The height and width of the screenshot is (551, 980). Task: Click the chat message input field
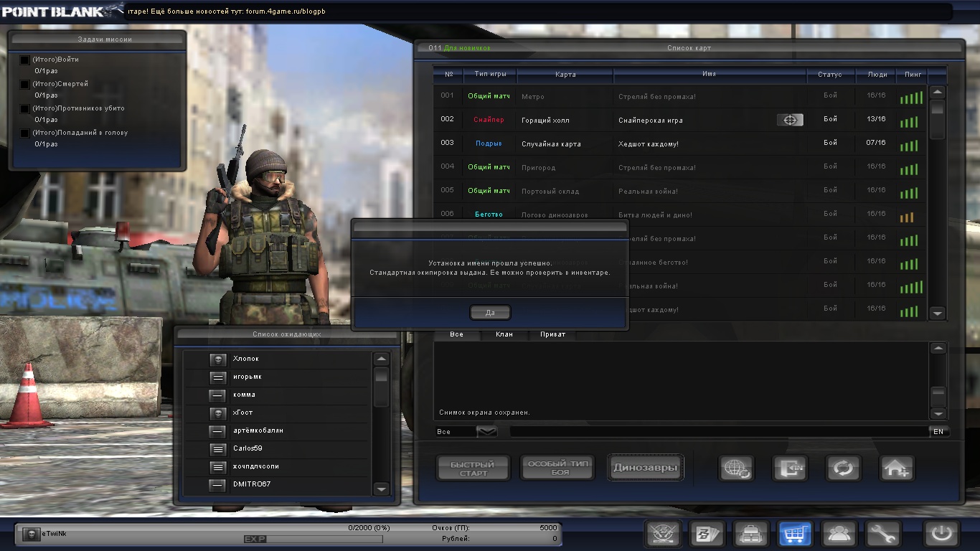pos(719,432)
